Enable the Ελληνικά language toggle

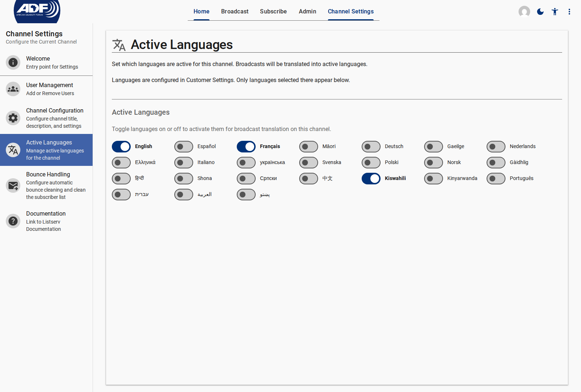121,163
